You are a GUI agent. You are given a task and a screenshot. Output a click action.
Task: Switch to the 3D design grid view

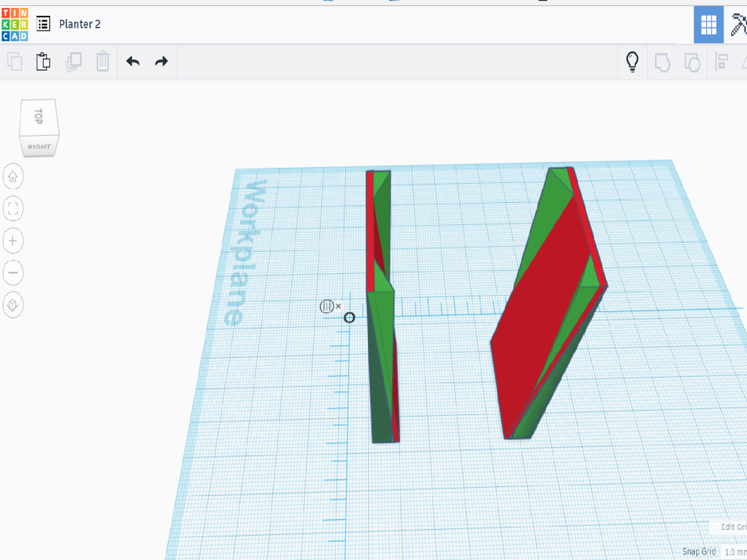pyautogui.click(x=709, y=25)
